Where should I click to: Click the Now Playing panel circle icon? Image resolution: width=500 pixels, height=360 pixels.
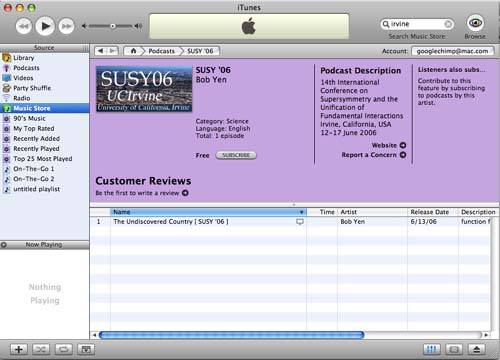click(x=4, y=245)
